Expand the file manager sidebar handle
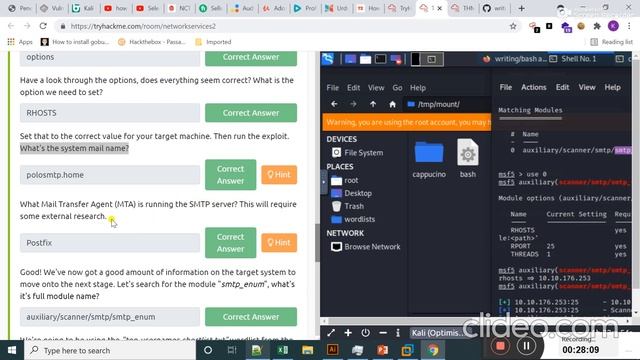The height and width of the screenshot is (360, 640). click(x=324, y=182)
